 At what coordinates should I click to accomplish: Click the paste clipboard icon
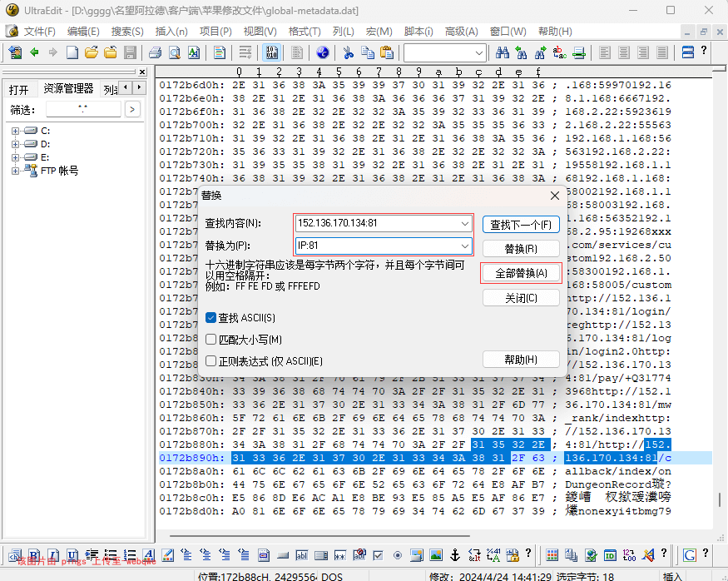[x=386, y=52]
